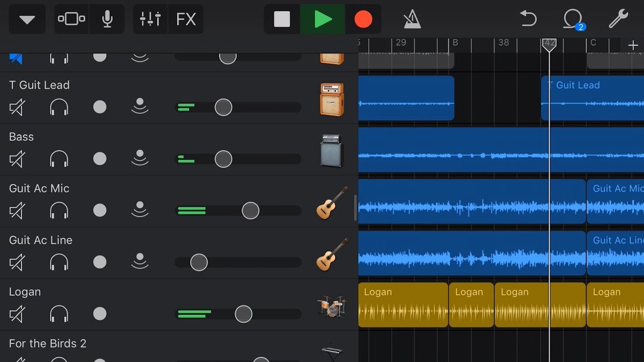Solo the T Guit Lead track
The width and height of the screenshot is (644, 362).
coord(59,107)
